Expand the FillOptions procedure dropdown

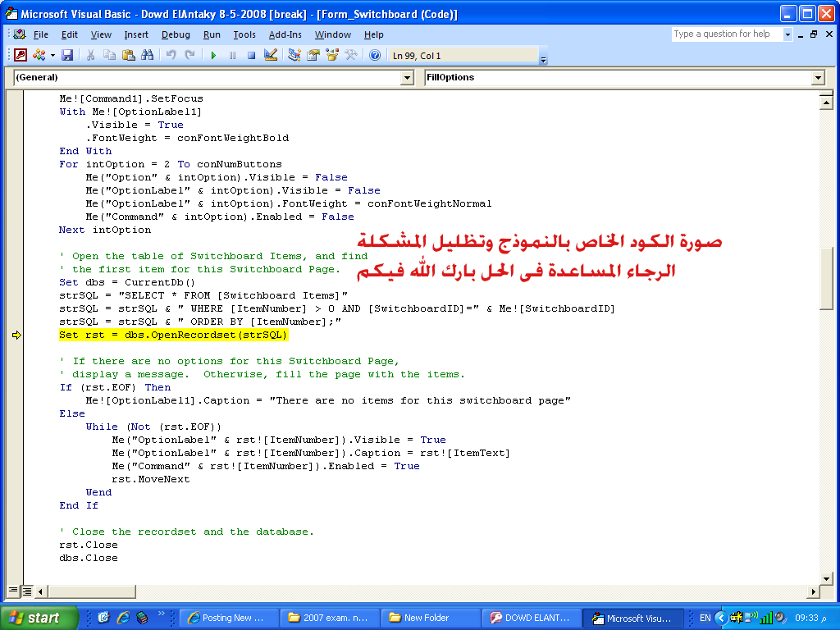(x=818, y=78)
